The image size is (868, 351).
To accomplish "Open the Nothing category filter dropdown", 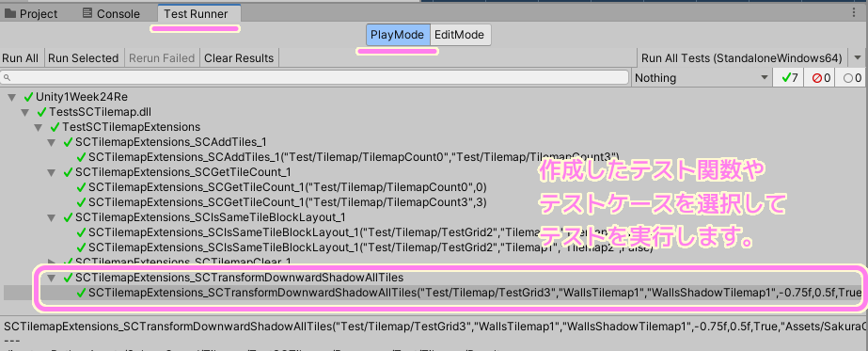I will [x=702, y=78].
